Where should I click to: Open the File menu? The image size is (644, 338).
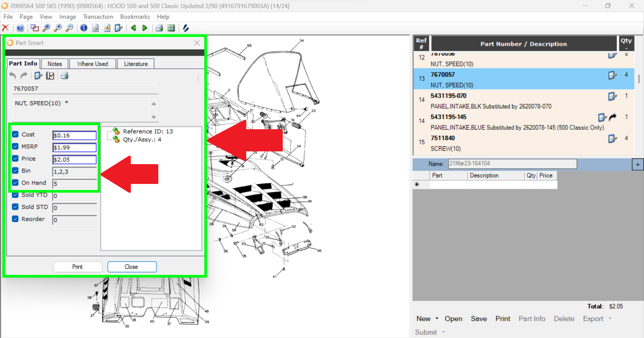8,17
